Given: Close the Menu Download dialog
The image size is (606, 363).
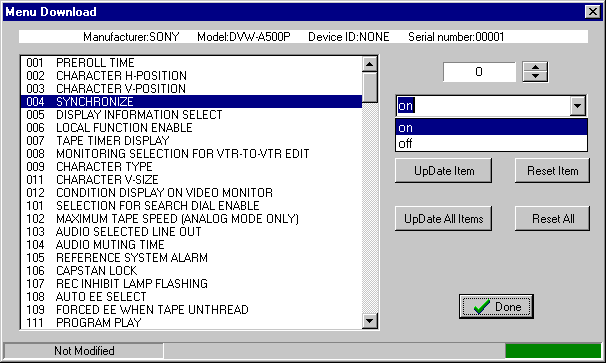Looking at the screenshot, I should [592, 12].
